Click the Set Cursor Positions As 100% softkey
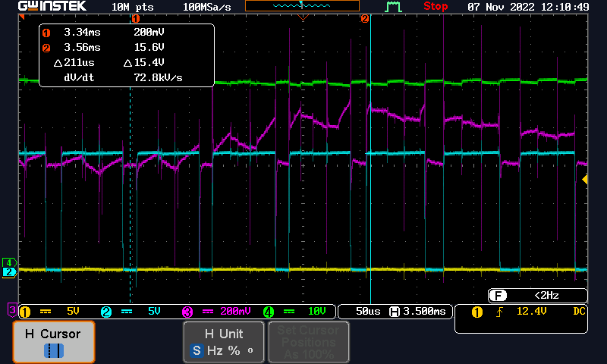Image resolution: width=607 pixels, height=364 pixels. 309,342
